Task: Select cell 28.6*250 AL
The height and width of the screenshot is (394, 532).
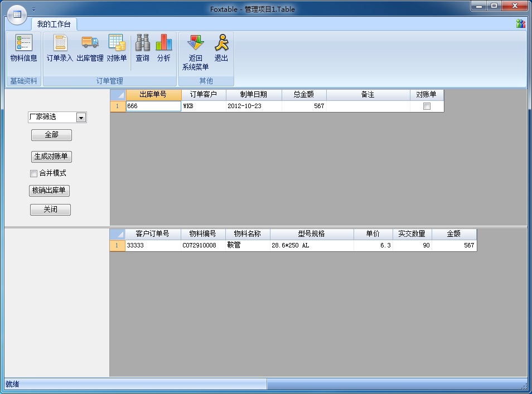Action: 312,246
